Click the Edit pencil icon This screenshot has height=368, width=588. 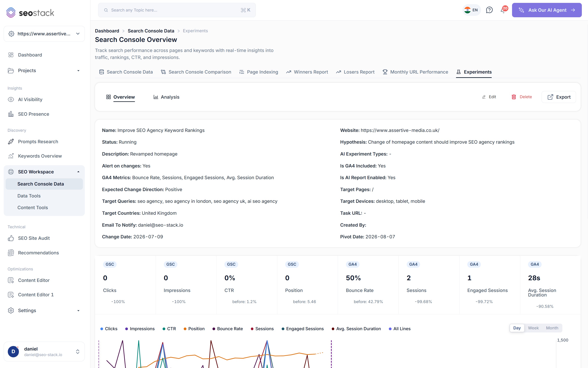484,97
